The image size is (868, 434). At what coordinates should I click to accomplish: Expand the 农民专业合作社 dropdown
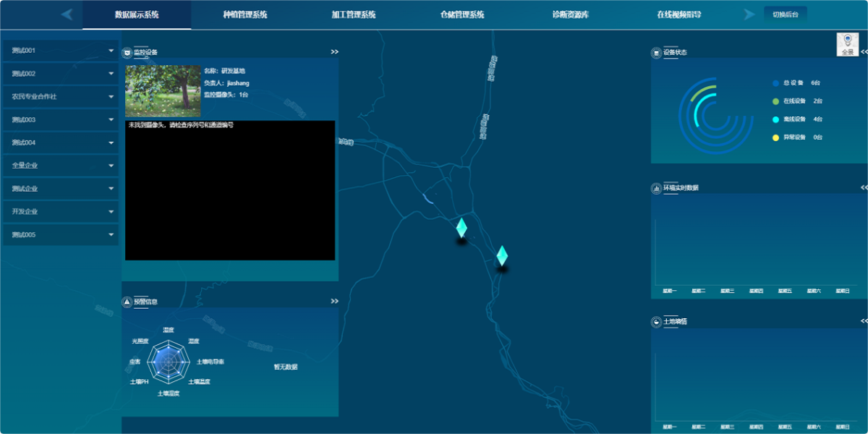pyautogui.click(x=61, y=97)
